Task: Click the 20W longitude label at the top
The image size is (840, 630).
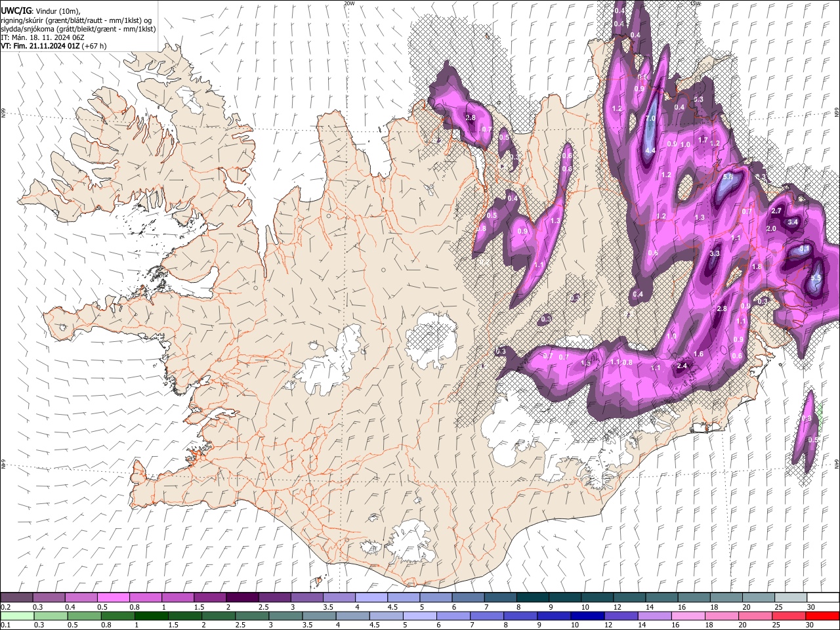Action: (x=349, y=3)
